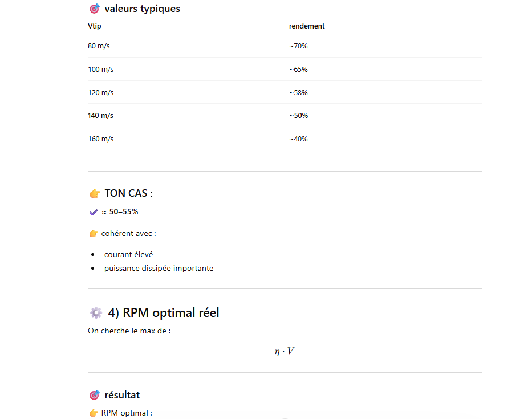The height and width of the screenshot is (419, 532).
Task: Click the "120 m/s" table cell
Action: 100,93
